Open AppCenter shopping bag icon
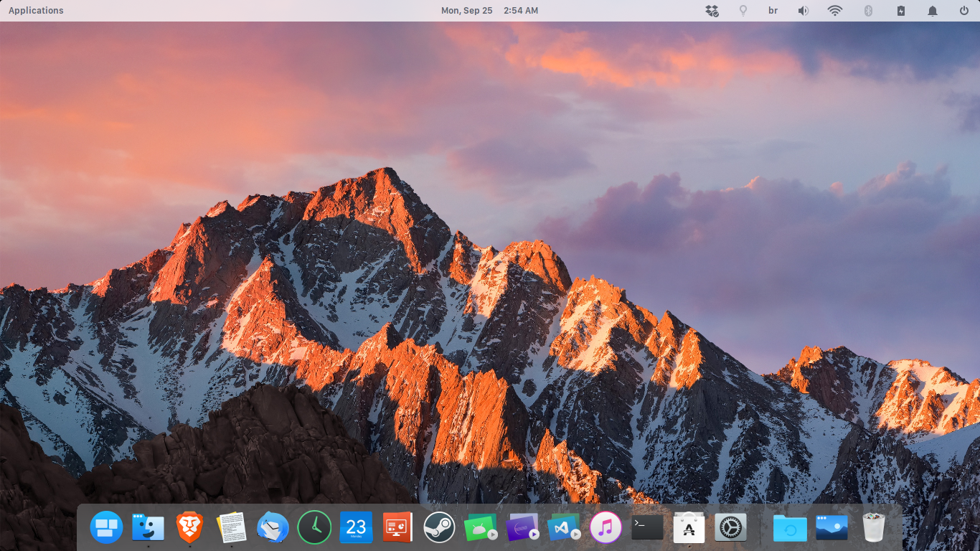The image size is (980, 551). (x=689, y=527)
